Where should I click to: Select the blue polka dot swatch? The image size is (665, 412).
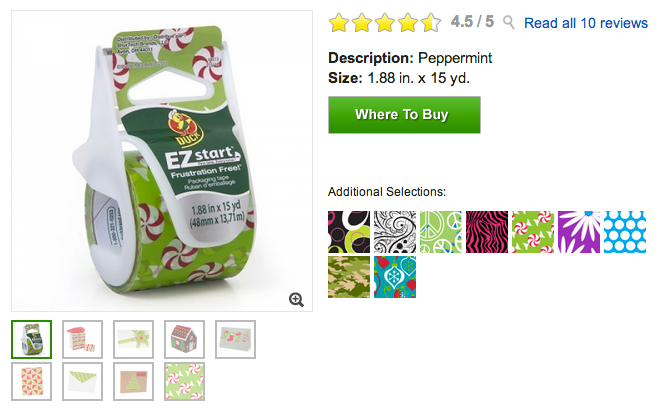click(625, 232)
